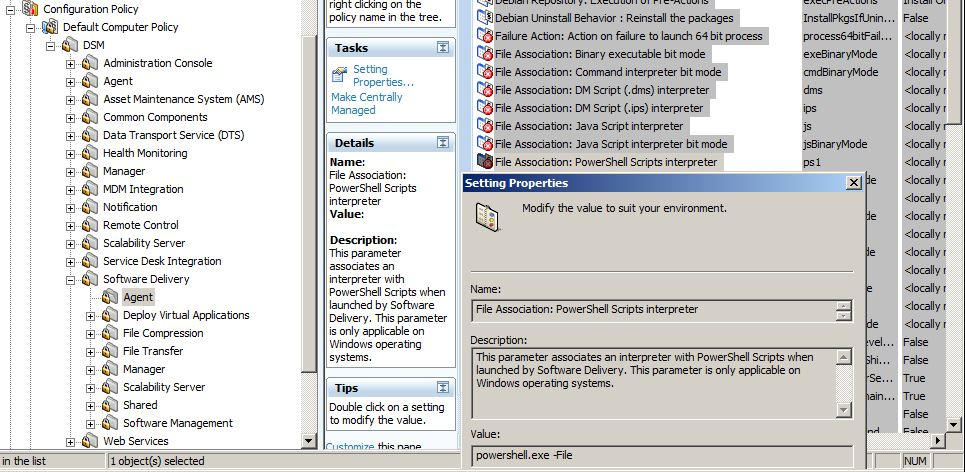Viewport: 965px width, 472px height.
Task: Click the Service Desk Integration folder icon
Action: [90, 261]
